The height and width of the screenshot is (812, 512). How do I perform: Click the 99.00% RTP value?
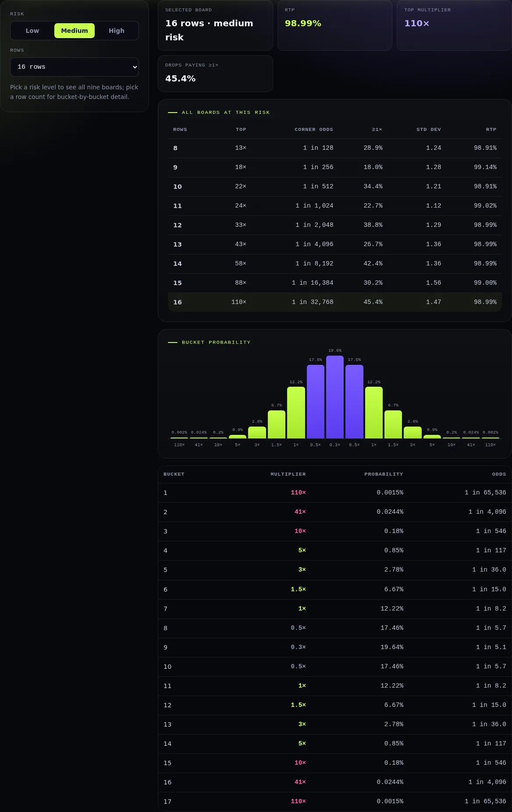click(x=485, y=283)
